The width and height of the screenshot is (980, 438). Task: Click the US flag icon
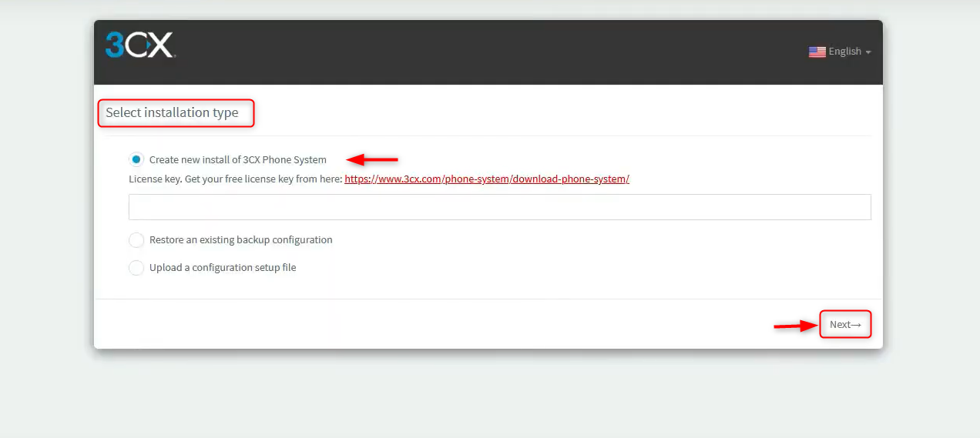817,52
